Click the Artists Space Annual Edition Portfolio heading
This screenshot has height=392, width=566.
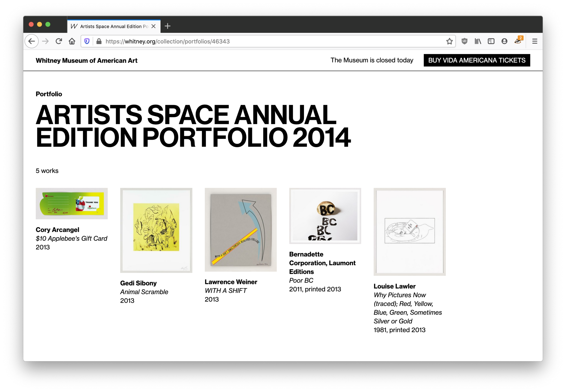pos(193,126)
